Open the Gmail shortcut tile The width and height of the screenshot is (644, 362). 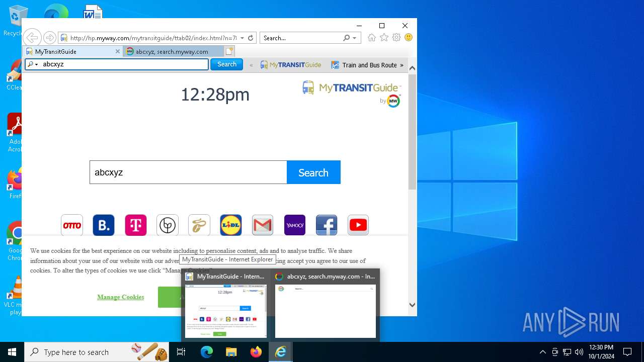[x=263, y=225]
